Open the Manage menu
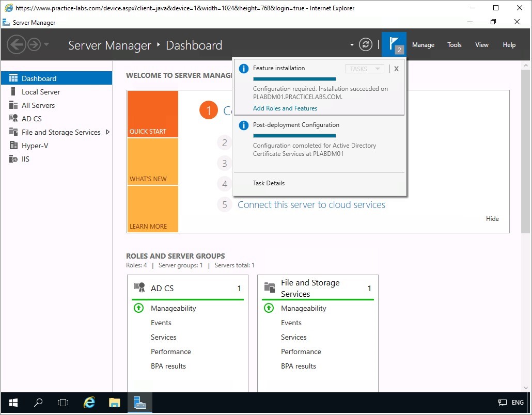The image size is (532, 415). point(423,45)
